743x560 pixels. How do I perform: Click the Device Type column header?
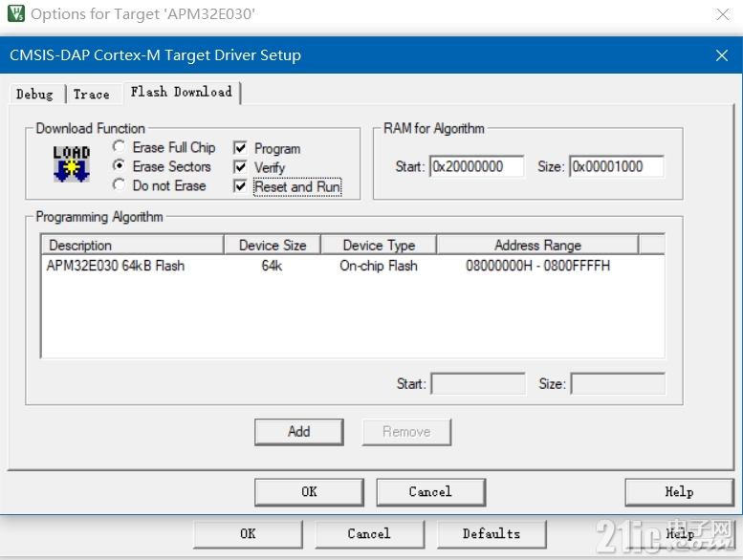379,245
